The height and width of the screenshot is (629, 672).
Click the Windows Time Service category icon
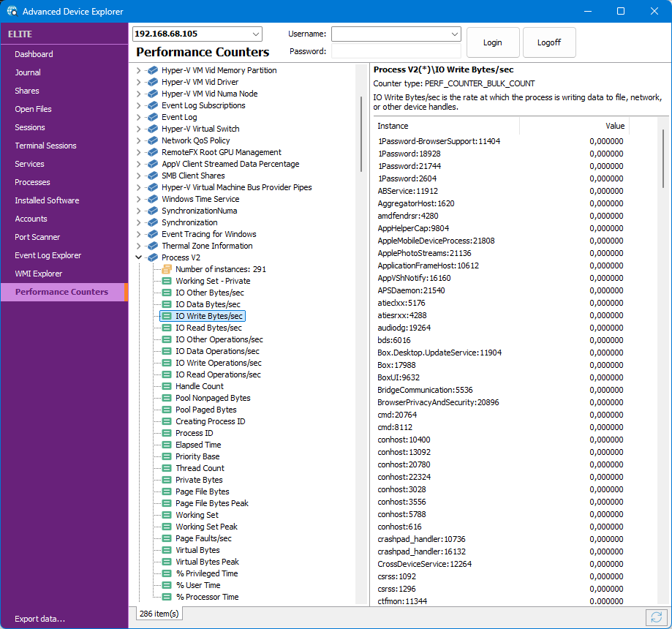coord(152,199)
